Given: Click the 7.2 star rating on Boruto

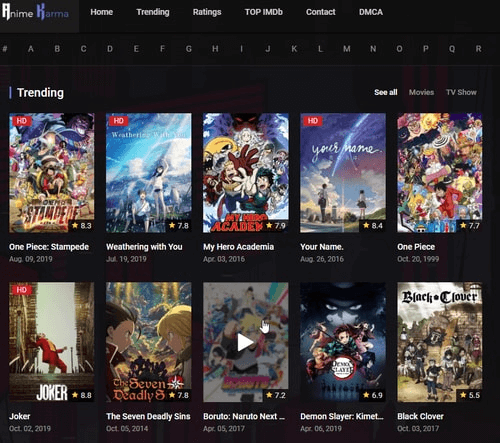Looking at the screenshot, I should tap(276, 395).
